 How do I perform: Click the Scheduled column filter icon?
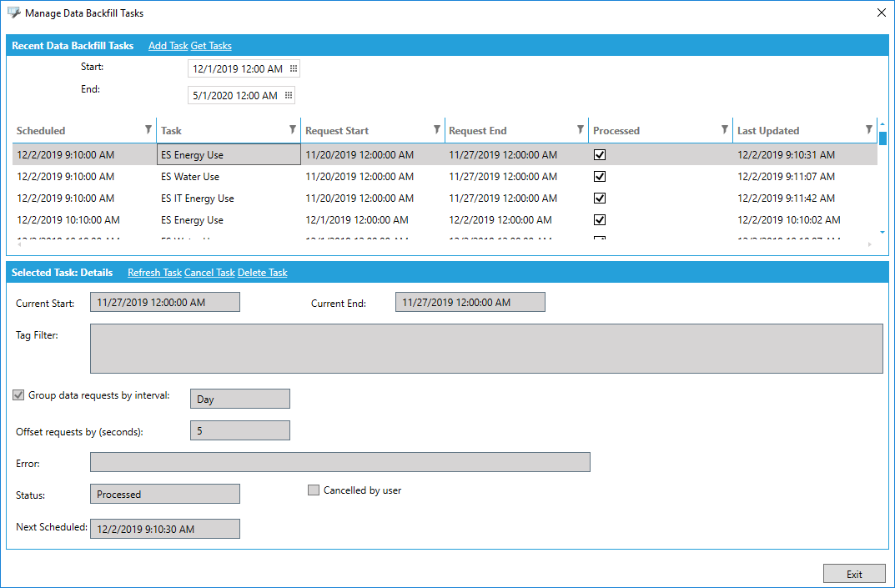[x=148, y=129]
